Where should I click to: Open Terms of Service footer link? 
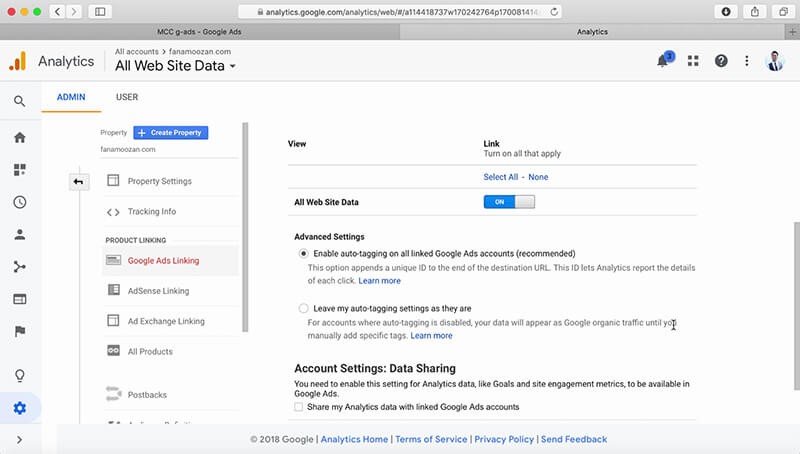click(x=431, y=439)
